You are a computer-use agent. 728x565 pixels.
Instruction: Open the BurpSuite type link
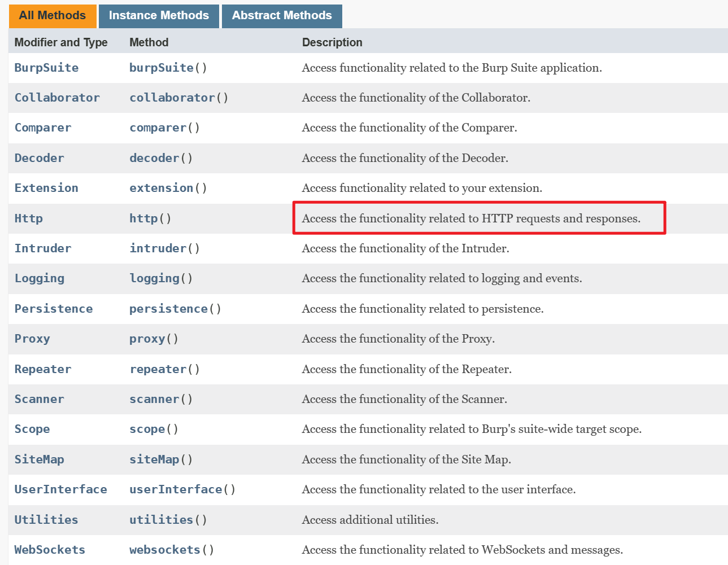point(46,68)
